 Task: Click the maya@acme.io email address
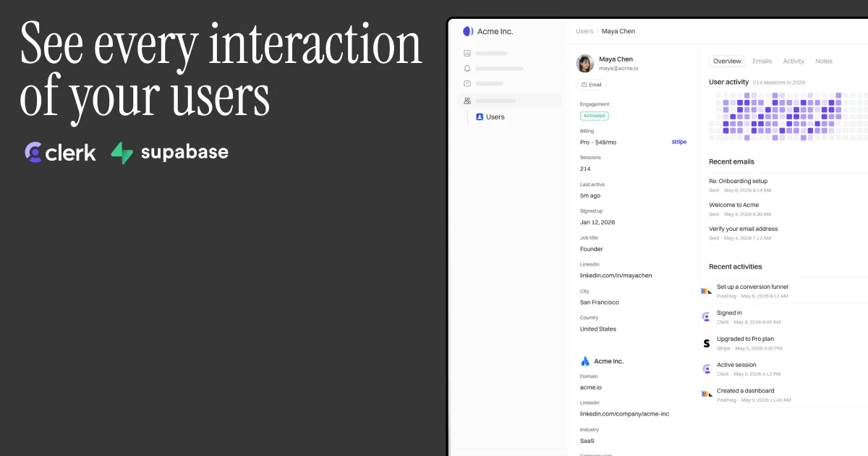(x=618, y=68)
